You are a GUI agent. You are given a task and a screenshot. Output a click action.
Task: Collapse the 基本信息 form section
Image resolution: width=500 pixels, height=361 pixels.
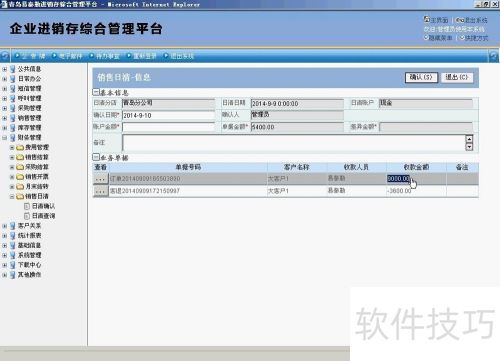(x=96, y=92)
